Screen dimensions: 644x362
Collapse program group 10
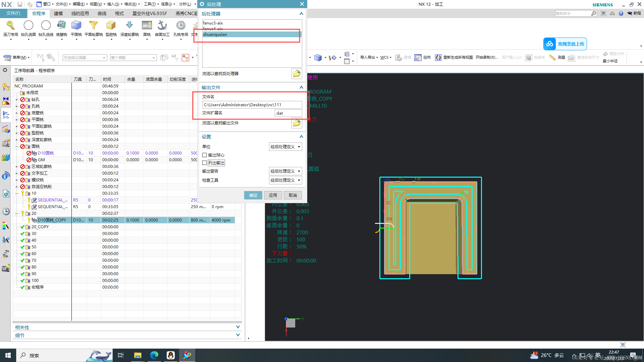click(16, 193)
